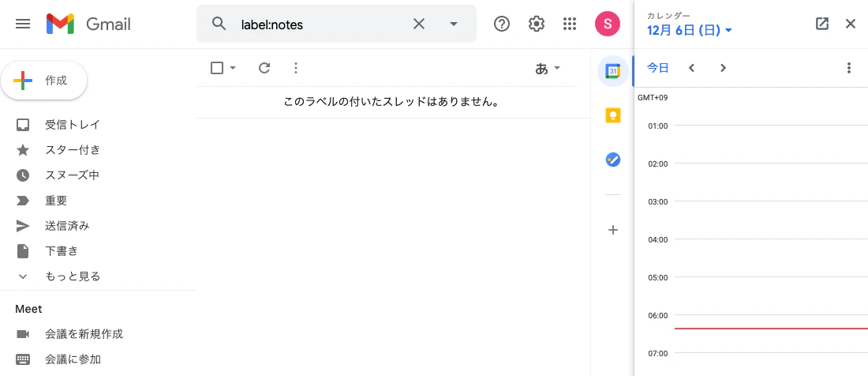Click the Gmail logo
The height and width of the screenshot is (376, 868).
tap(88, 24)
